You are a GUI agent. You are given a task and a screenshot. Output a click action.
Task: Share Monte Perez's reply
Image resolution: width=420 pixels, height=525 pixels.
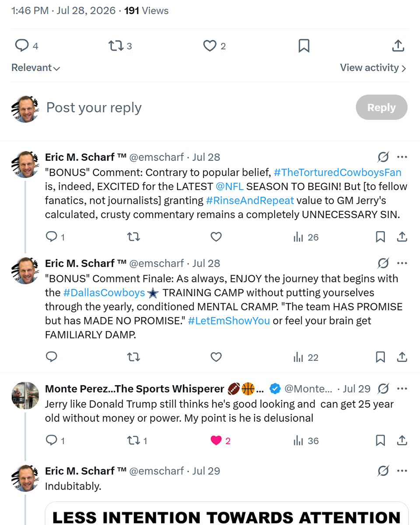(402, 441)
